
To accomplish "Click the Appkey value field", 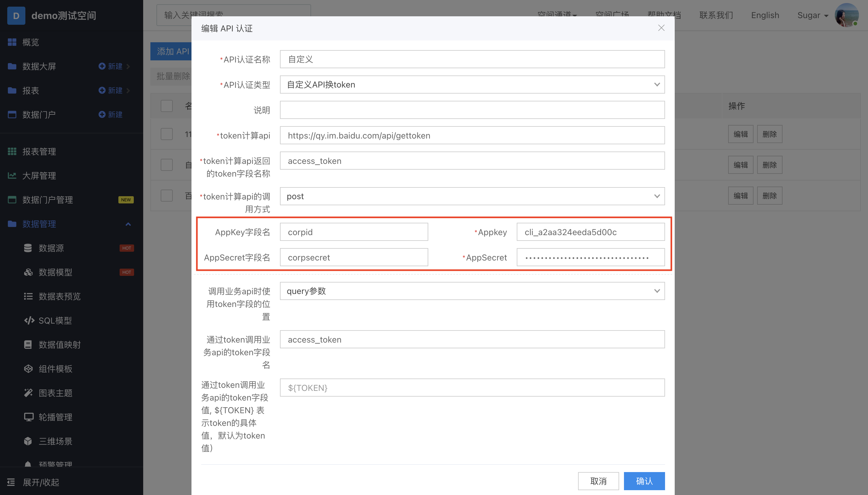I will (x=590, y=232).
